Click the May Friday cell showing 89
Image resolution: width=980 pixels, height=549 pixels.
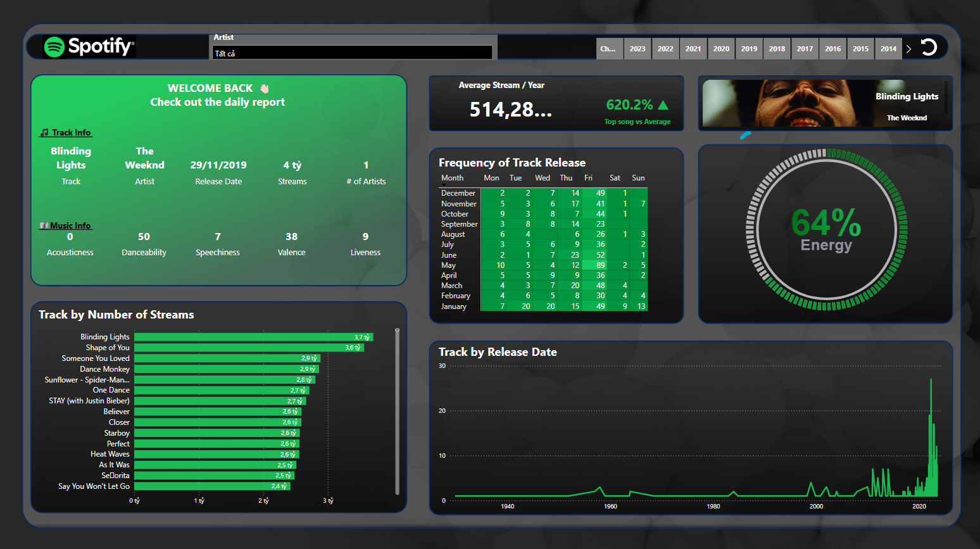point(594,265)
